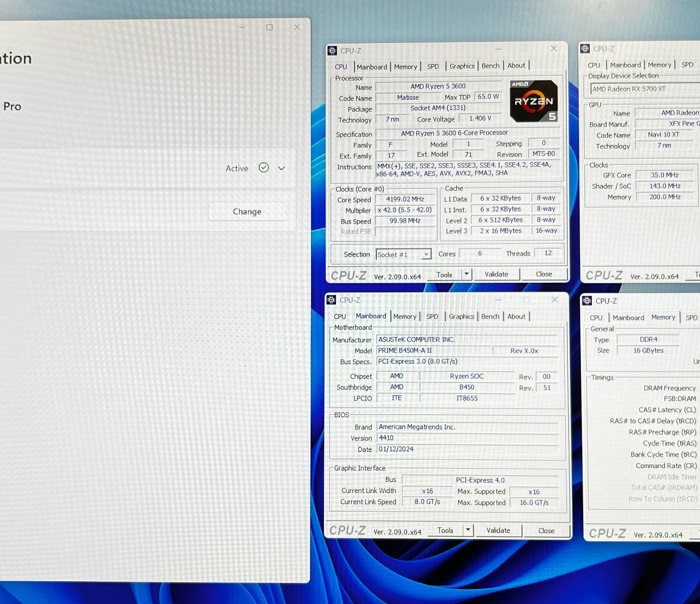Open the Socket #1 selection dropdown
Viewport: 700px width, 604px height.
click(403, 255)
